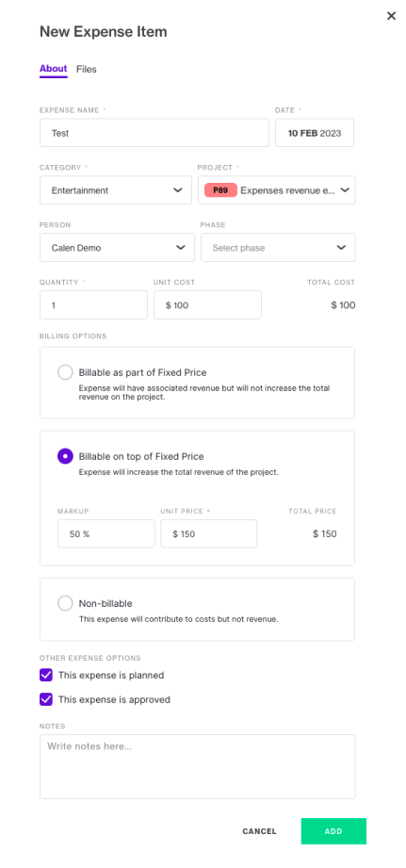The height and width of the screenshot is (868, 406).
Task: Select the About tab
Action: pyautogui.click(x=53, y=69)
